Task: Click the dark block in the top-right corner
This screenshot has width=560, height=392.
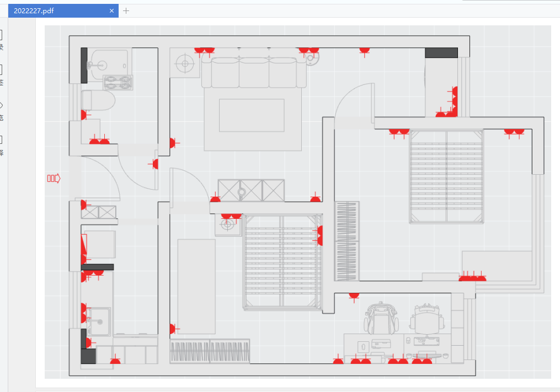Action: point(441,52)
